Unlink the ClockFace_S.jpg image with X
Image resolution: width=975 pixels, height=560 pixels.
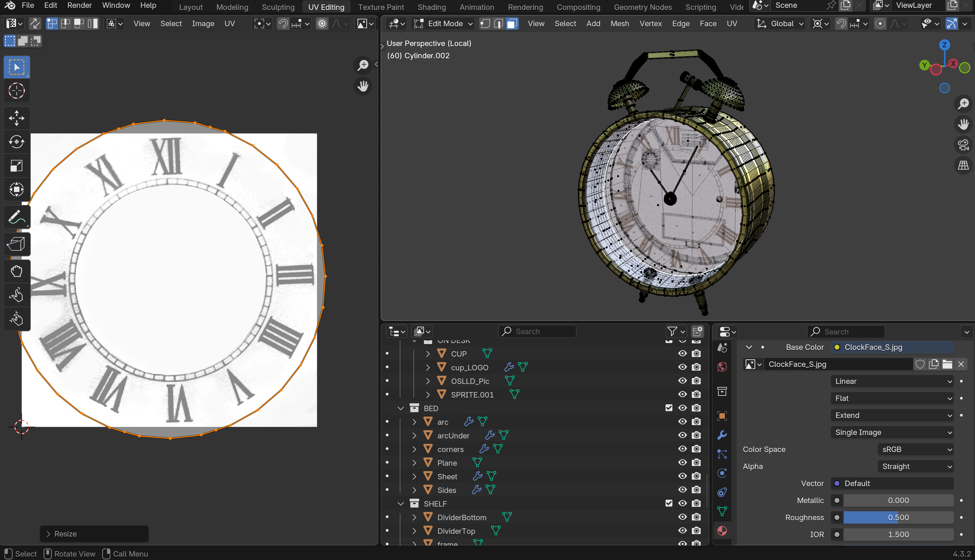tap(961, 364)
